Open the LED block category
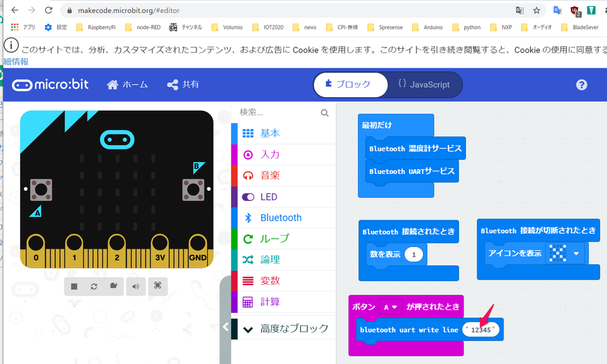Viewport: 607px width, 364px height. [268, 197]
